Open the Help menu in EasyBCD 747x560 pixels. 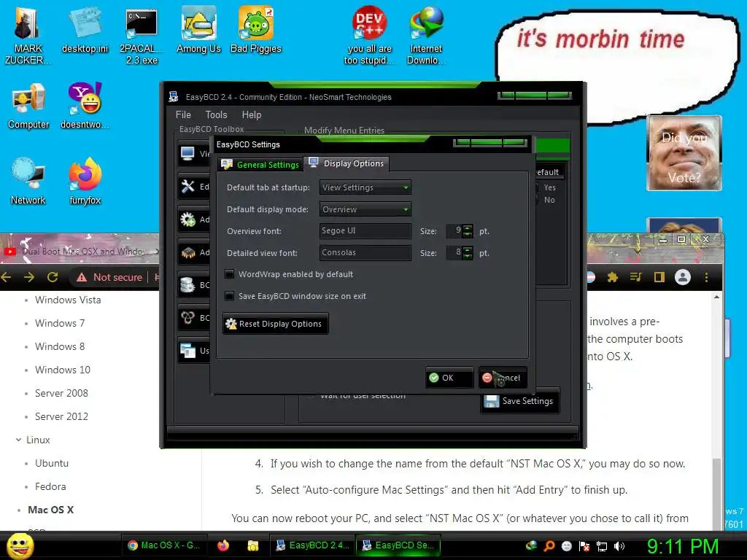point(252,114)
